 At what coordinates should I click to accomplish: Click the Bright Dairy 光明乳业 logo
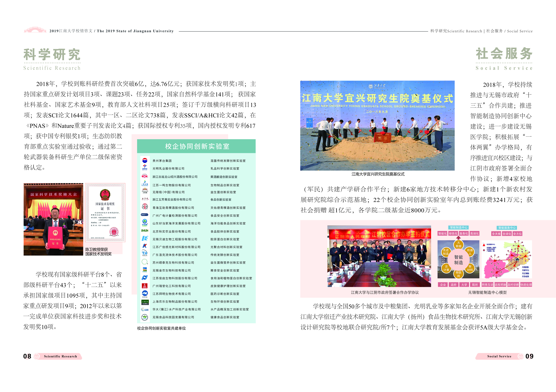point(145,168)
